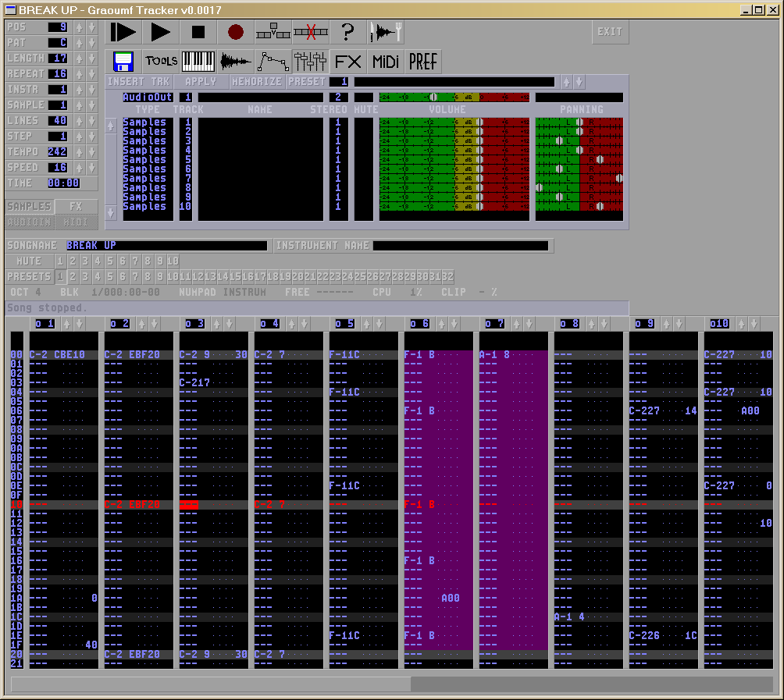Image resolution: width=784 pixels, height=700 pixels.
Task: Click the EXIT button
Action: point(610,32)
